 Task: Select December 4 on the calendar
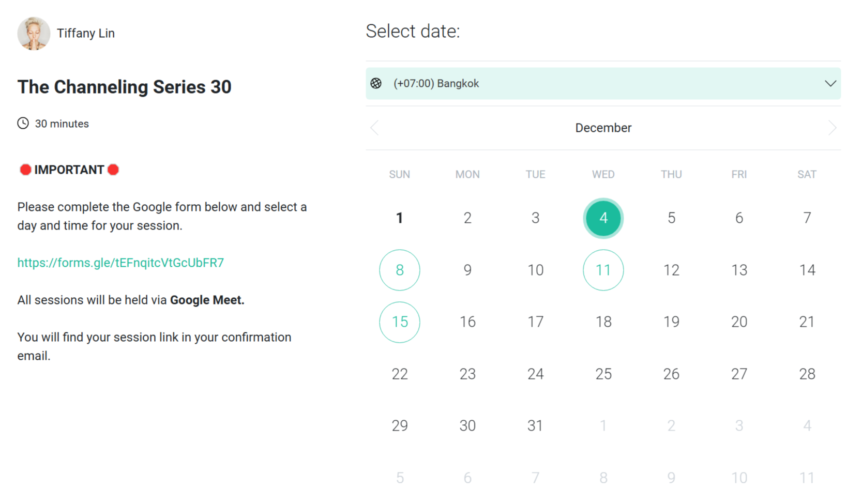tap(603, 218)
